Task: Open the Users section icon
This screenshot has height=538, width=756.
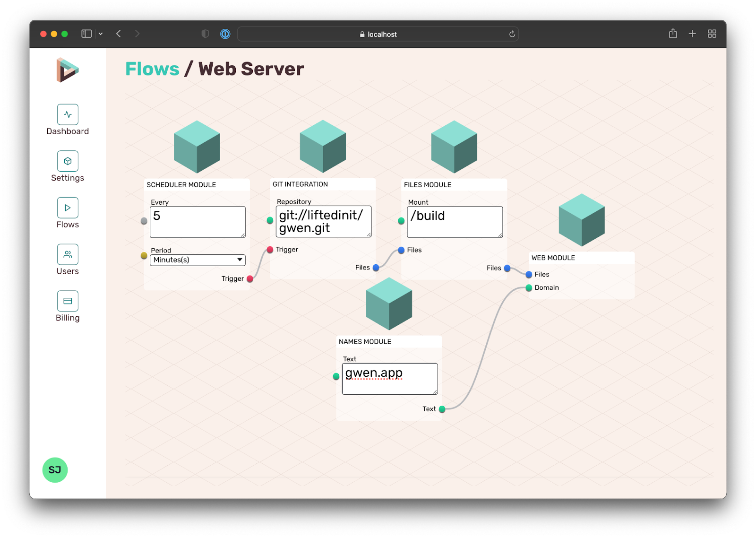Action: tap(68, 254)
